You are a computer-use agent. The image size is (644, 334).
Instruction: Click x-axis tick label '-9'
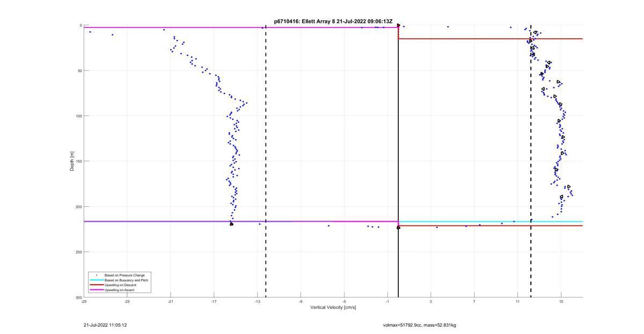pos(301,302)
